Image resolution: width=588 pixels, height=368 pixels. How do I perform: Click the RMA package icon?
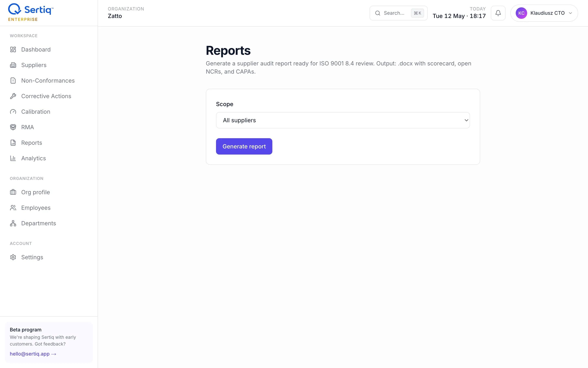pyautogui.click(x=13, y=127)
